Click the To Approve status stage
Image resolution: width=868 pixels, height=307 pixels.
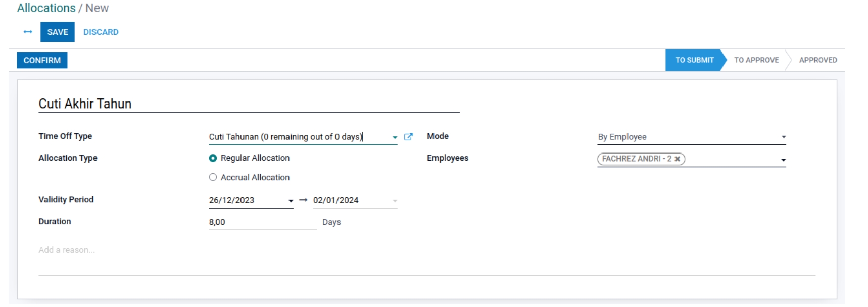756,60
